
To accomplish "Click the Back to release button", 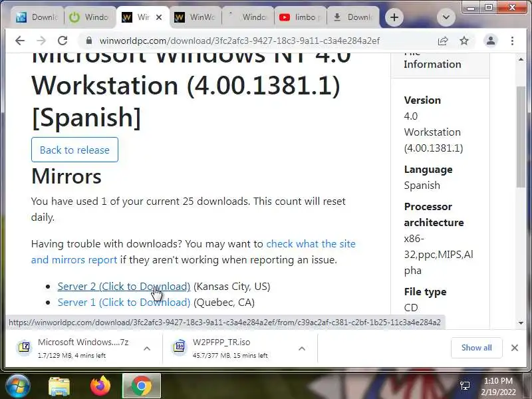I will (74, 150).
